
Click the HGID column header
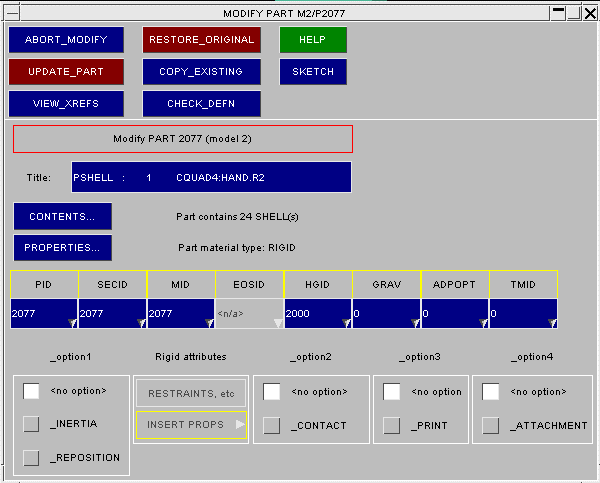click(x=318, y=284)
